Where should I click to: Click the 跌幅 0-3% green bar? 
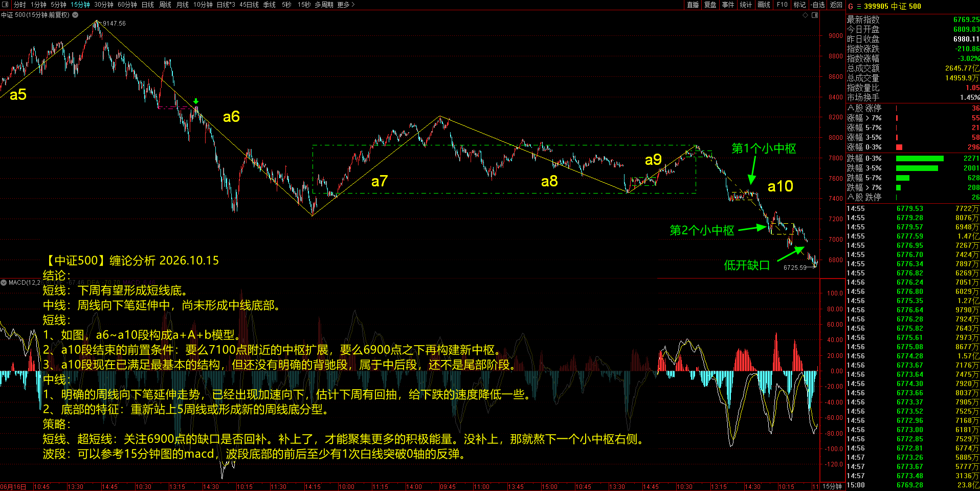click(920, 158)
